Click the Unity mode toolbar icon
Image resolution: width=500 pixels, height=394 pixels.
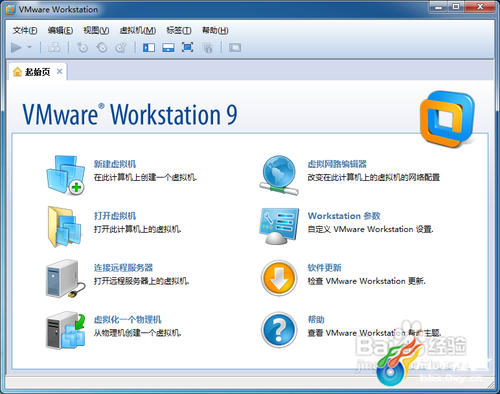click(x=207, y=48)
